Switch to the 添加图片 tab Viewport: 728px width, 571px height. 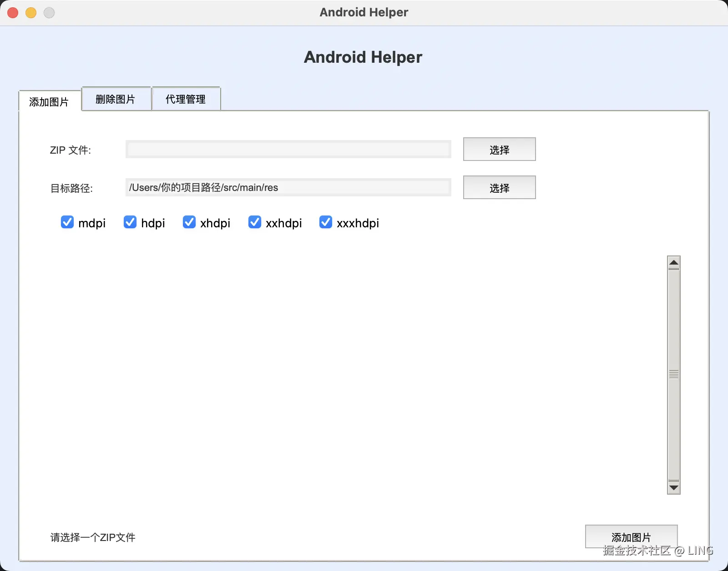(x=50, y=101)
